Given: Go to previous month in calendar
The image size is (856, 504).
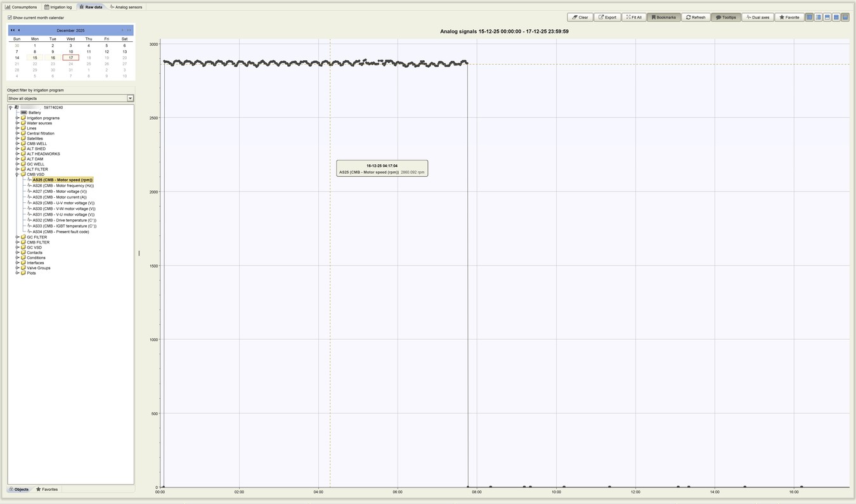Looking at the screenshot, I should click(x=19, y=30).
